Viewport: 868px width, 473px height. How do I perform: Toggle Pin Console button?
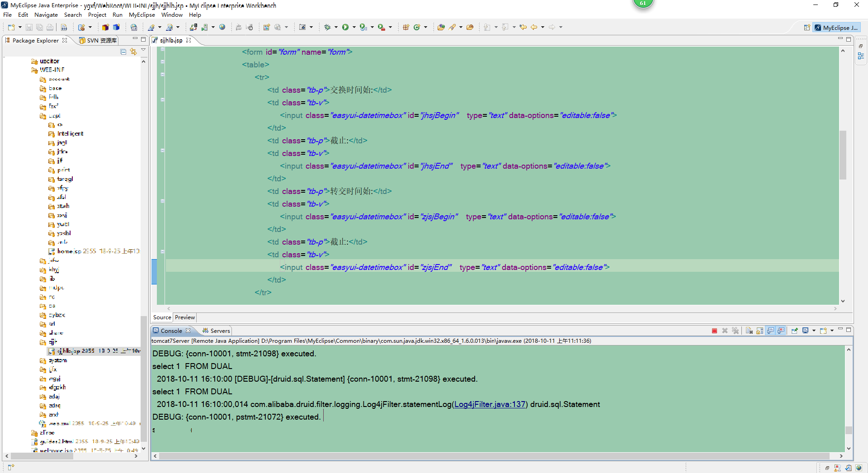coord(794,331)
